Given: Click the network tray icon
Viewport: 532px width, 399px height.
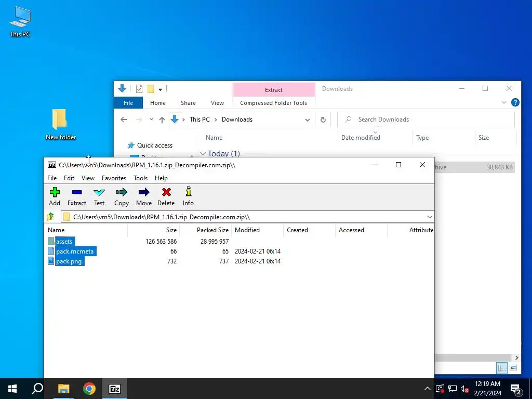Looking at the screenshot, I should pos(453,389).
